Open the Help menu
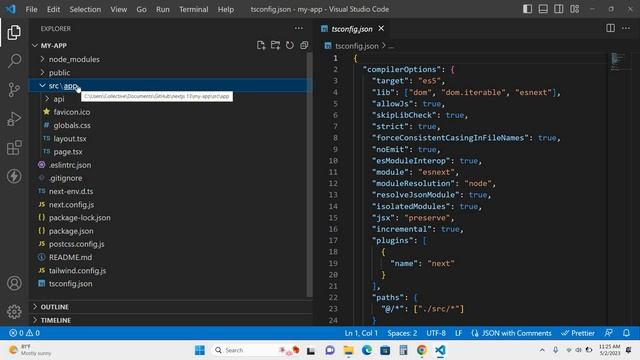This screenshot has height=360, width=640. (226, 9)
